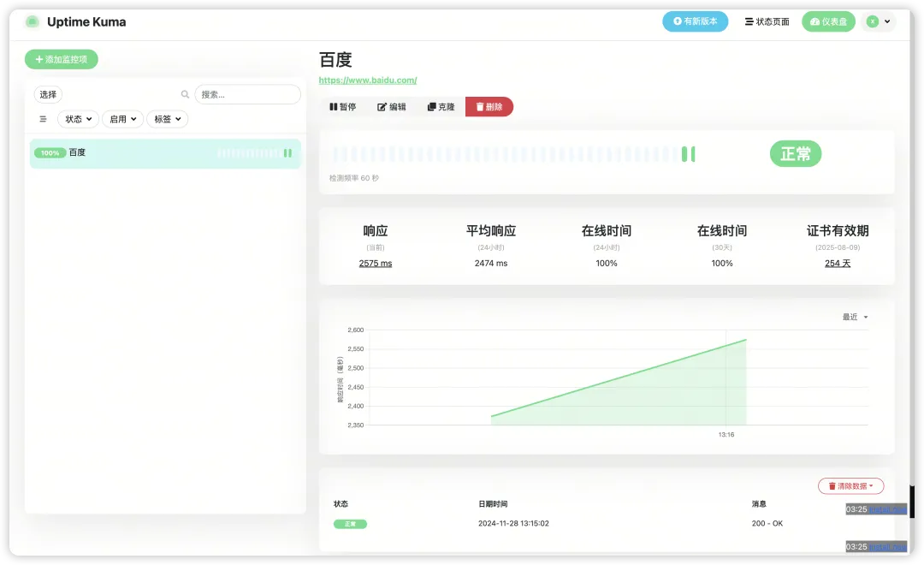Open the 最近 chart period dropdown

[855, 318]
